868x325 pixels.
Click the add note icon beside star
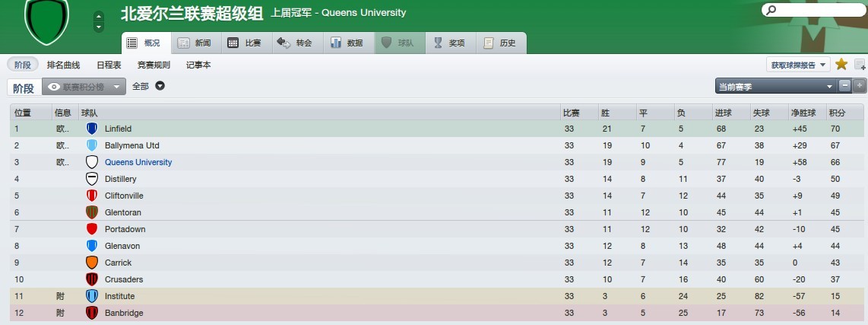860,65
